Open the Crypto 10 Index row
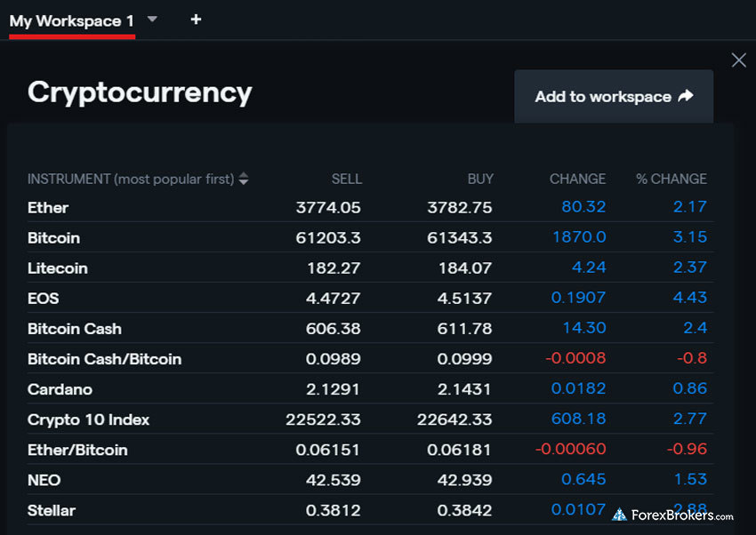The height and width of the screenshot is (535, 756). click(88, 419)
